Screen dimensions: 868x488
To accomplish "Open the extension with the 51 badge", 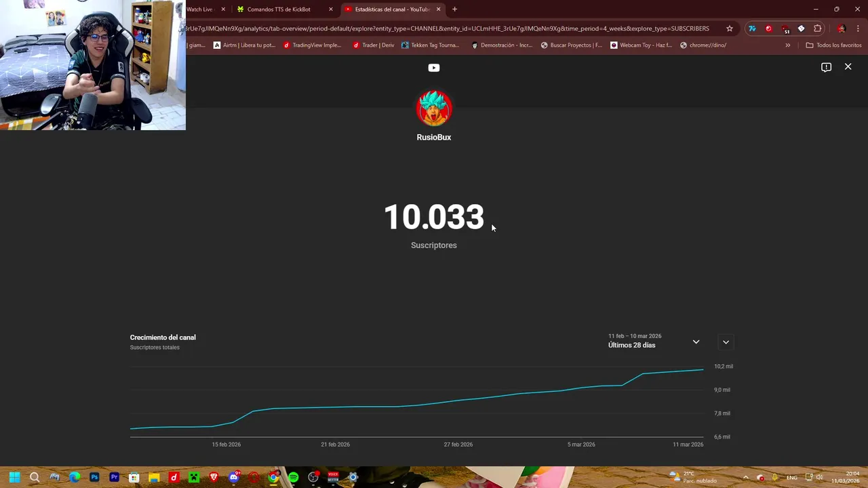I will coord(785,29).
